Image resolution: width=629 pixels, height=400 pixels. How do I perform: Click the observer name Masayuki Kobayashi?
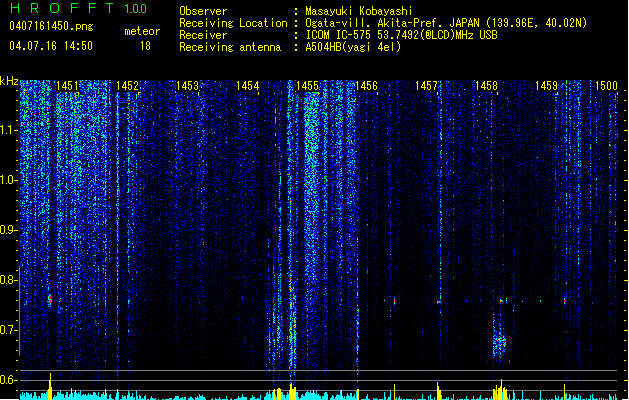[x=359, y=11]
